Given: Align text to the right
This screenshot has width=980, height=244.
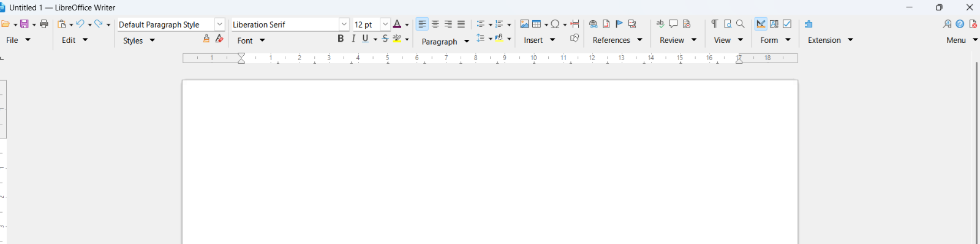Looking at the screenshot, I should point(448,25).
